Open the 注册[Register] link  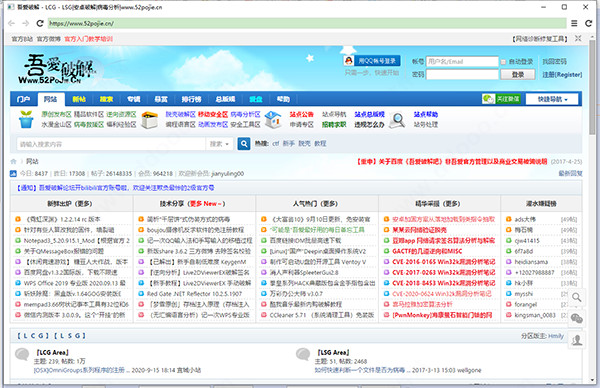point(562,75)
